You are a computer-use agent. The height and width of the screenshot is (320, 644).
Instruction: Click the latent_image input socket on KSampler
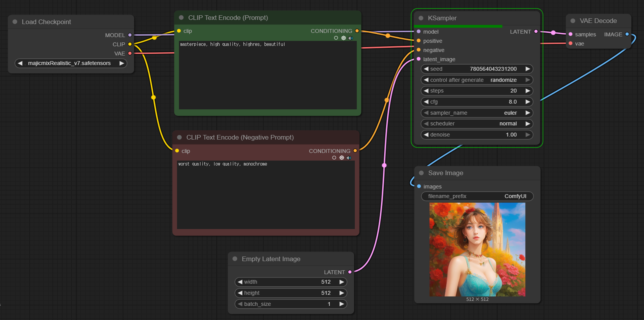tap(419, 59)
